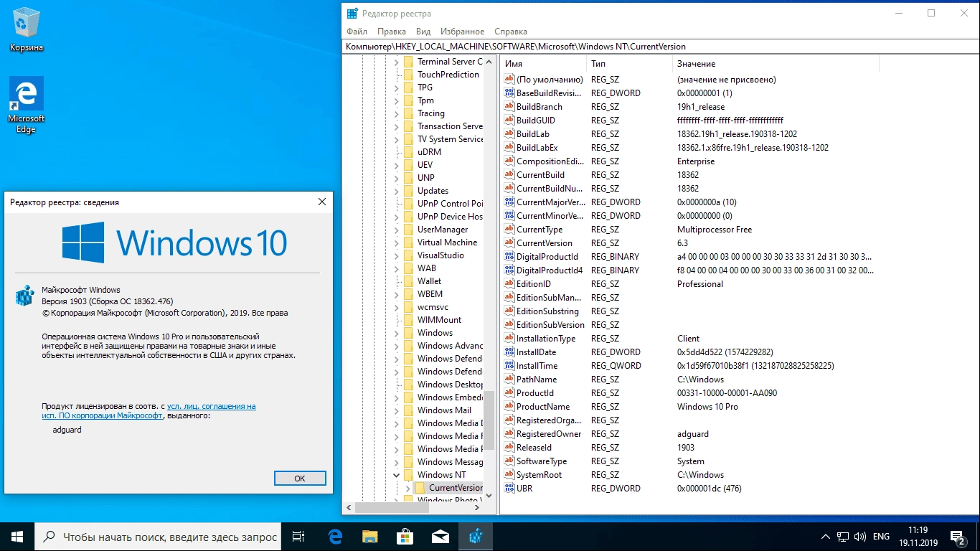Open the Избранное menu

point(463,32)
